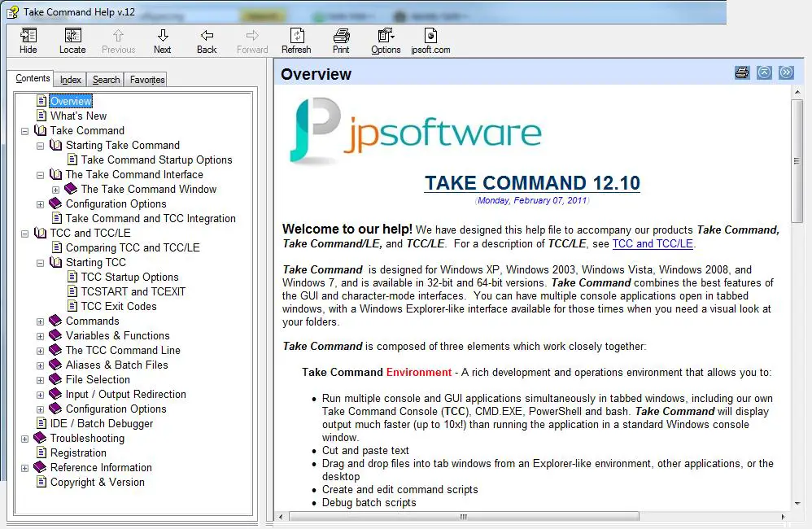Click the content pane scroll up arrow

[x=797, y=92]
